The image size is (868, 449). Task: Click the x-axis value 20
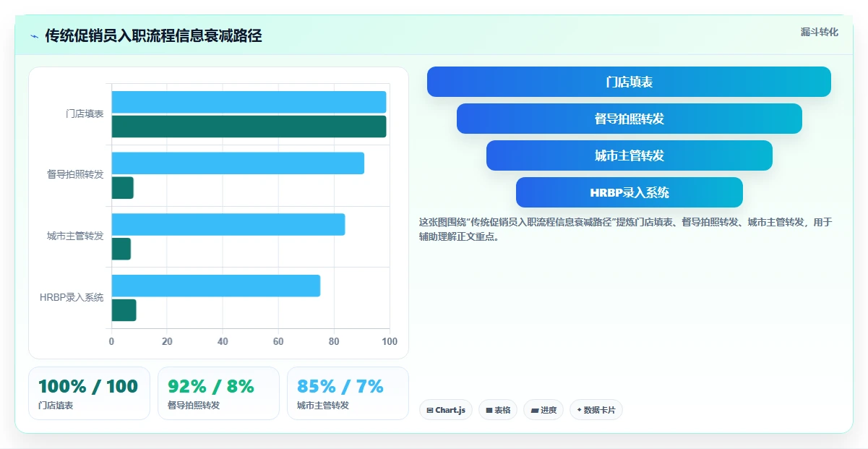point(167,341)
